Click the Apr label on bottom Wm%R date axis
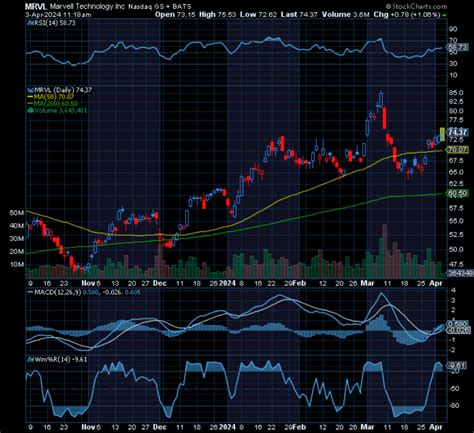This screenshot has width=474, height=433. click(x=436, y=427)
